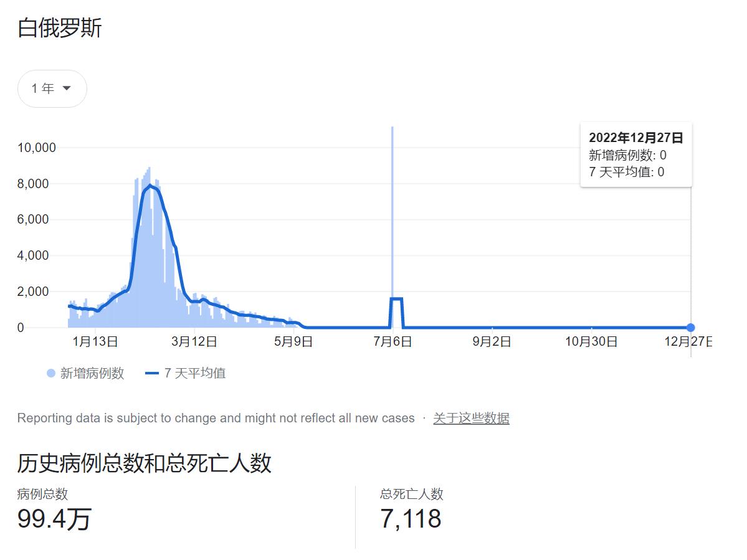The width and height of the screenshot is (747, 560).
Task: Select the 5月9日 x-axis date label
Action: (x=293, y=341)
